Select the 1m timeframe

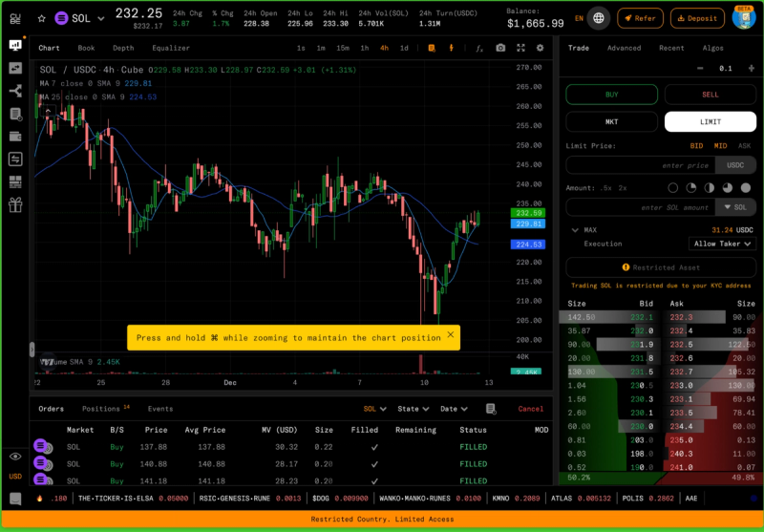pos(321,48)
